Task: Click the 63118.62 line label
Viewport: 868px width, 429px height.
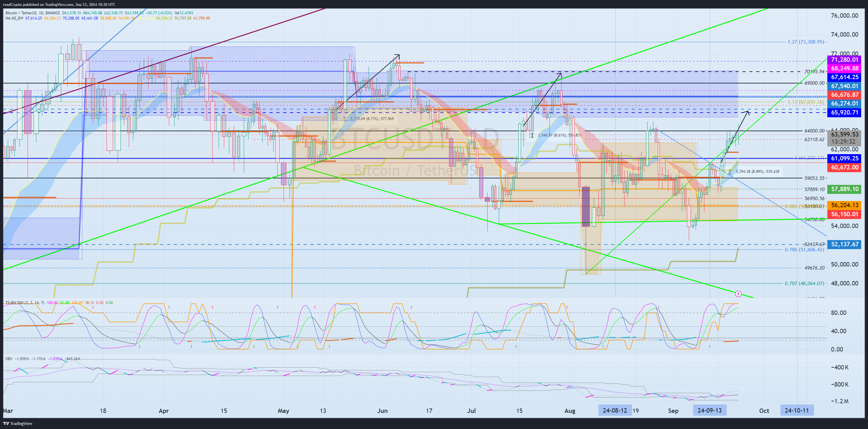Action: coord(814,140)
